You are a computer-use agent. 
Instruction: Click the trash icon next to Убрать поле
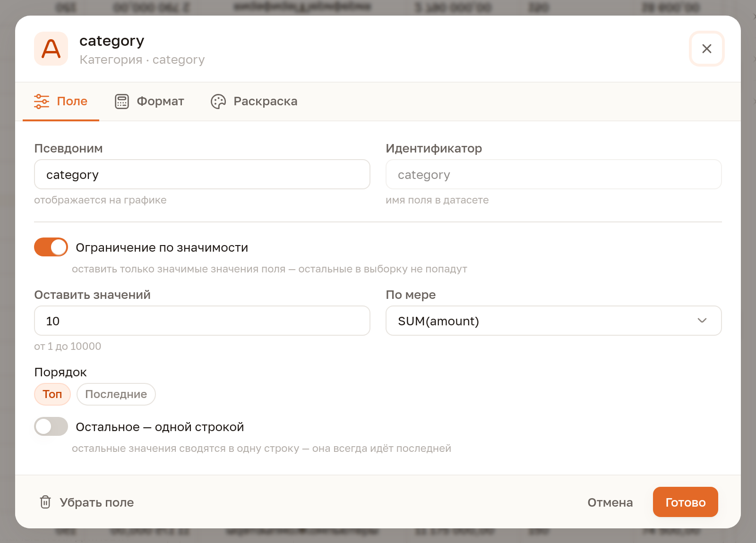(x=45, y=502)
